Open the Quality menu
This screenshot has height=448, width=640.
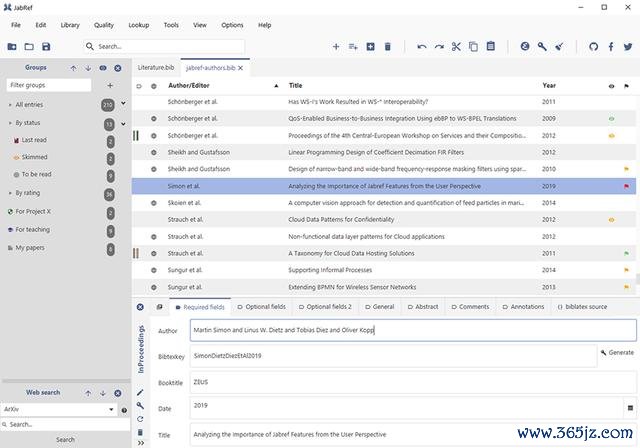[103, 24]
